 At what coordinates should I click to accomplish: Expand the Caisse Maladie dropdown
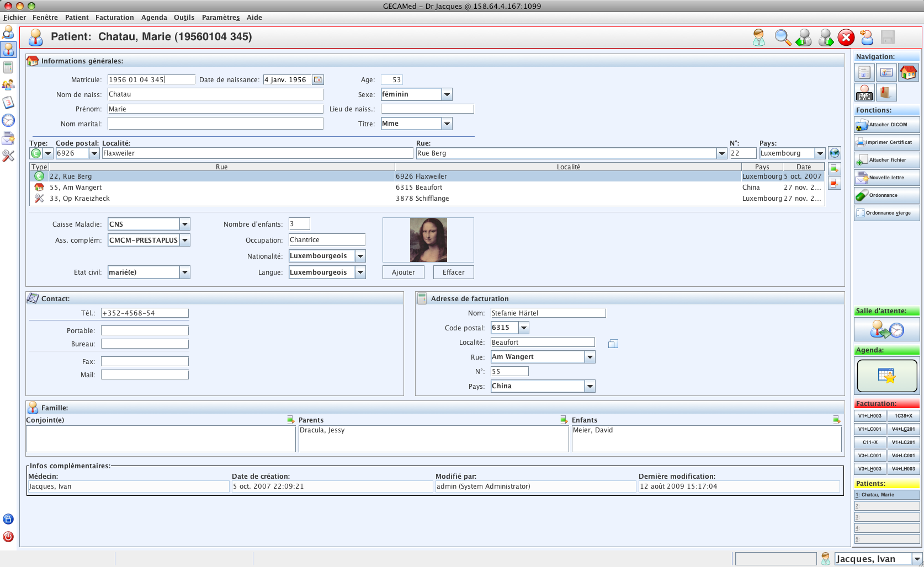(185, 224)
